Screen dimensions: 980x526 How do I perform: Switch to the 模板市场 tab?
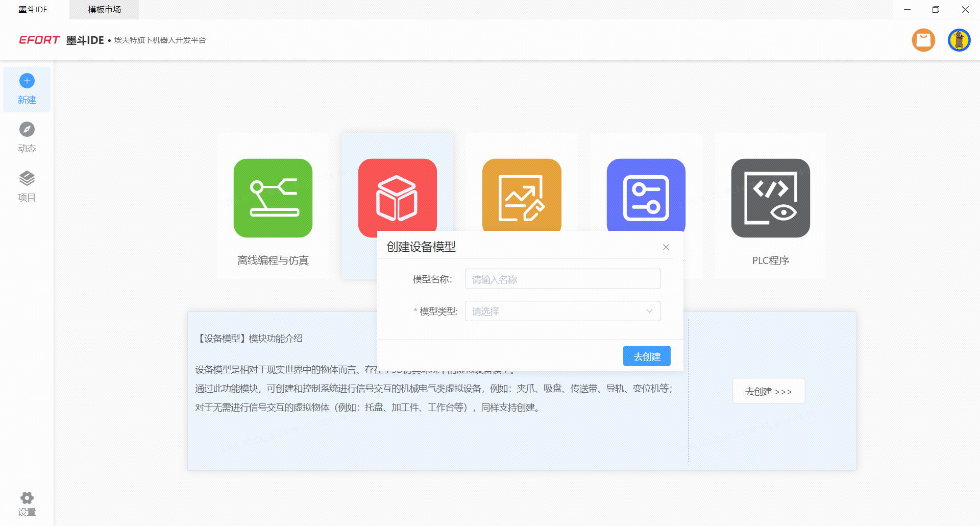click(x=104, y=10)
